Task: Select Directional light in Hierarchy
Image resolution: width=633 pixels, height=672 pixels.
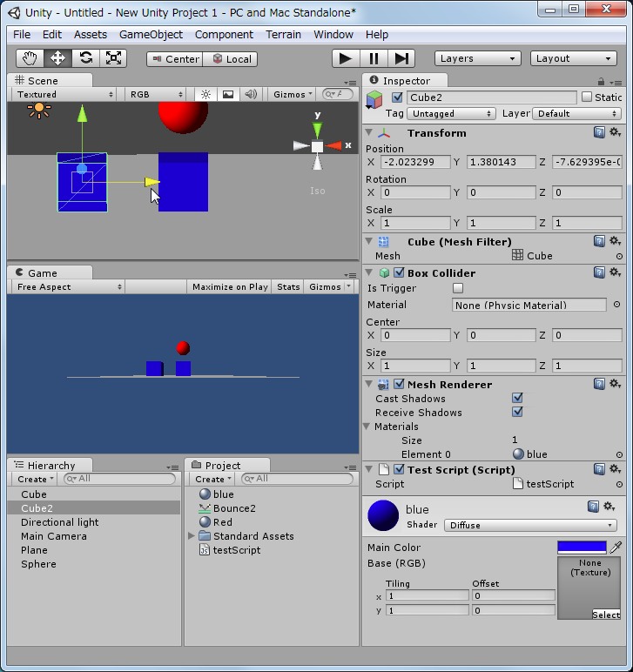Action: coord(59,522)
